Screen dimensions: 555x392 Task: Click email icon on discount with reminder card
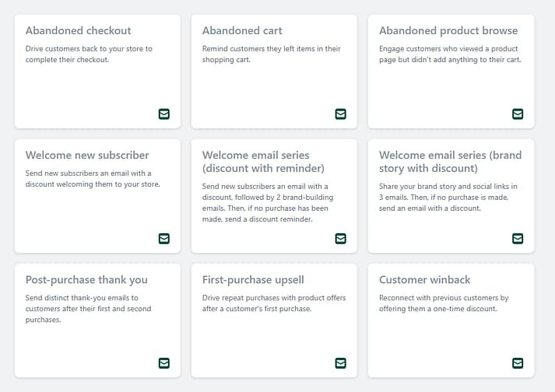pos(340,239)
